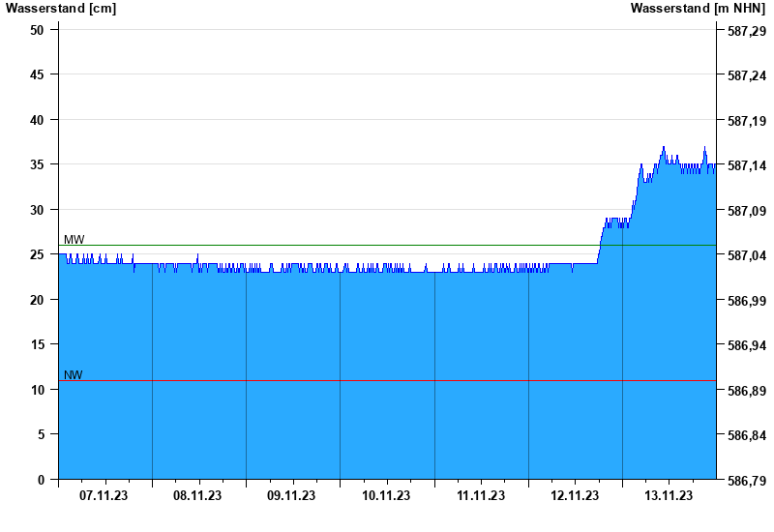The height and width of the screenshot is (532, 774).
Task: Click the 07.11.23 date label
Action: [x=104, y=495]
